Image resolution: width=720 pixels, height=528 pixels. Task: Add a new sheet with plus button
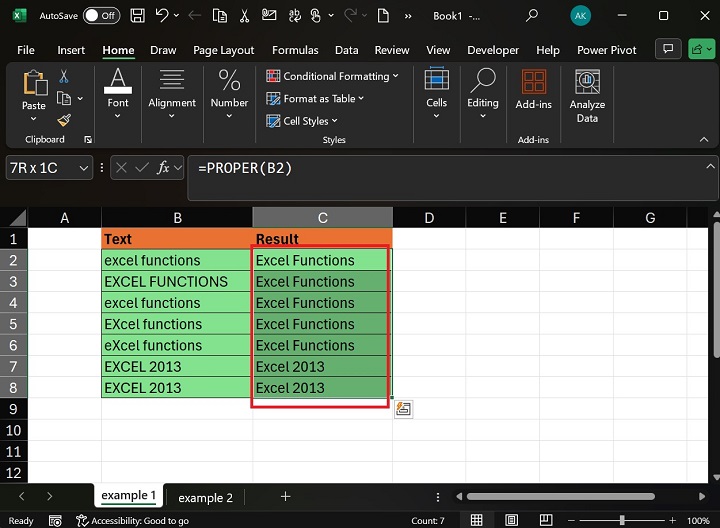(x=285, y=497)
